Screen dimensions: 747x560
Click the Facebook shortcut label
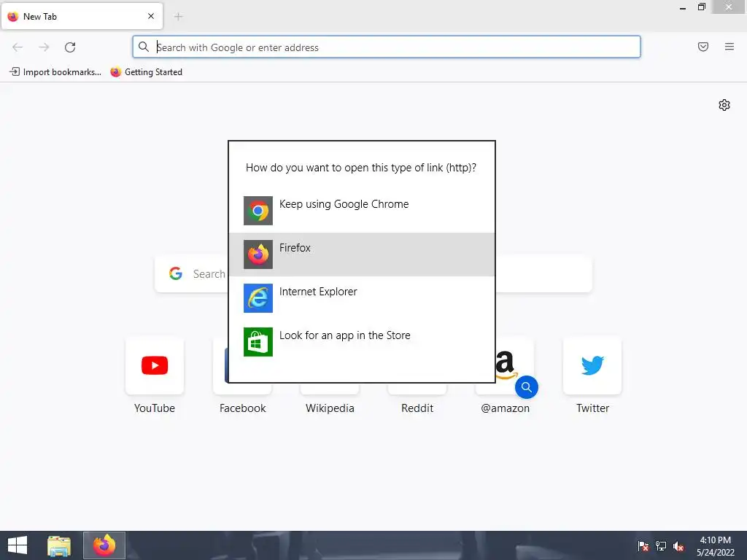pyautogui.click(x=242, y=408)
